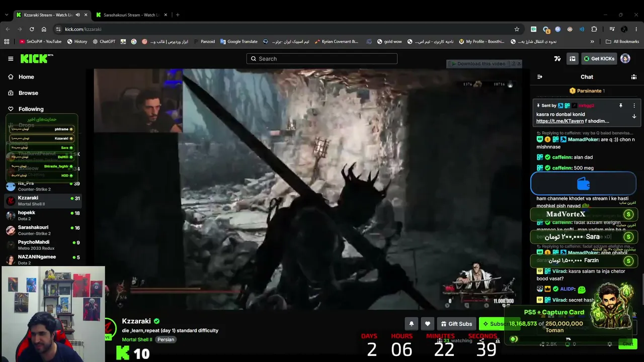Open a new browser tab

coord(178,15)
